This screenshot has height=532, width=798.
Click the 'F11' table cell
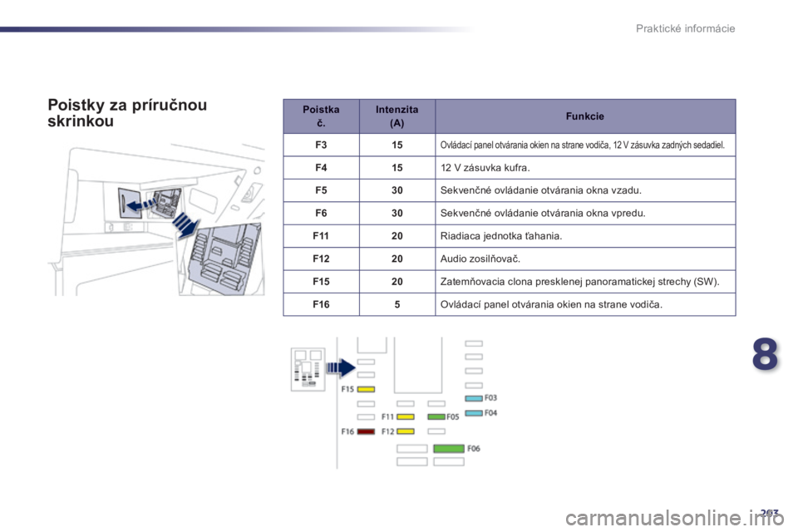pyautogui.click(x=321, y=236)
